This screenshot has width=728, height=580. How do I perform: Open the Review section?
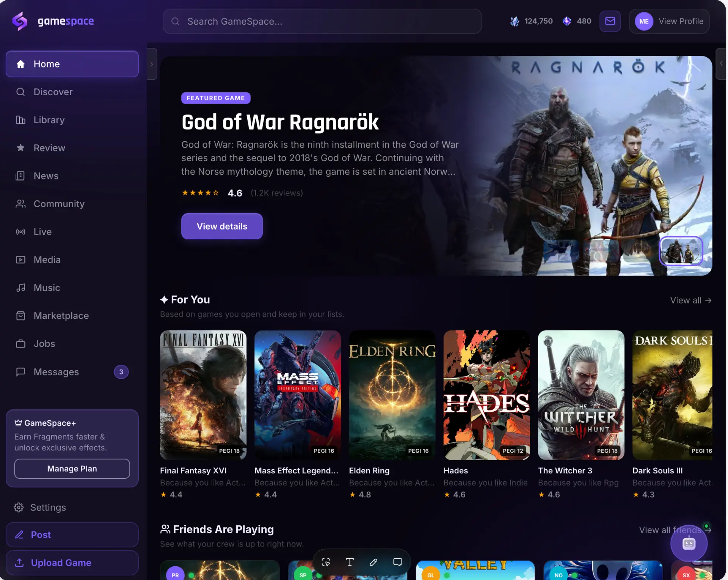pyautogui.click(x=72, y=148)
